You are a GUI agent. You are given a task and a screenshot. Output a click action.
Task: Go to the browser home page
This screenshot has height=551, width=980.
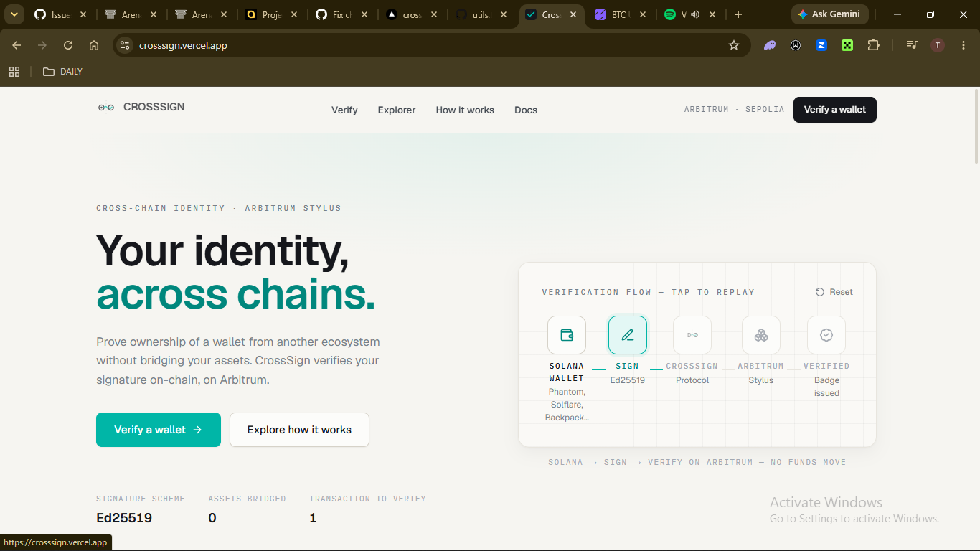(x=94, y=45)
